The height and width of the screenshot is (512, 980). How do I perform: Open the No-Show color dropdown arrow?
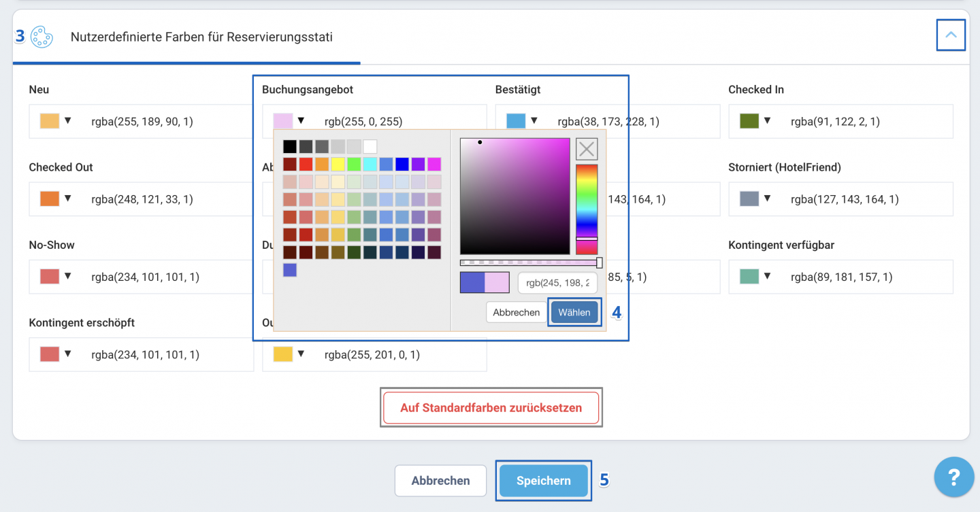[67, 276]
